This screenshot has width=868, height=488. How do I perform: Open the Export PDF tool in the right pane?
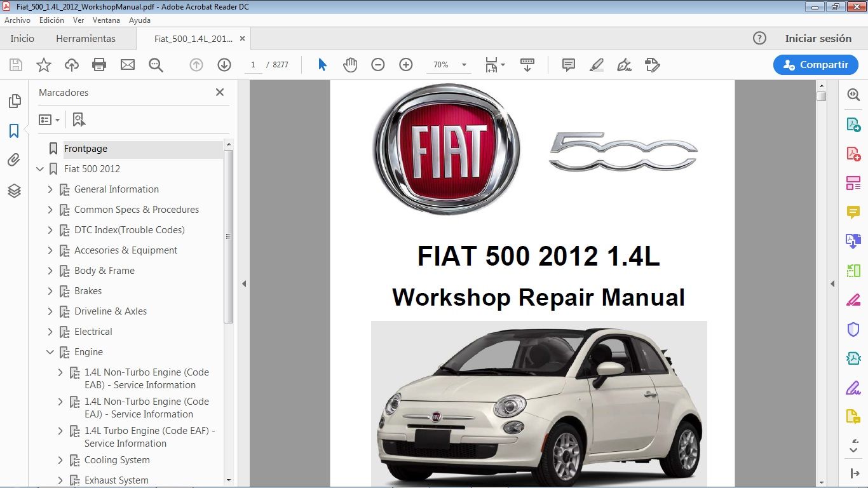853,124
